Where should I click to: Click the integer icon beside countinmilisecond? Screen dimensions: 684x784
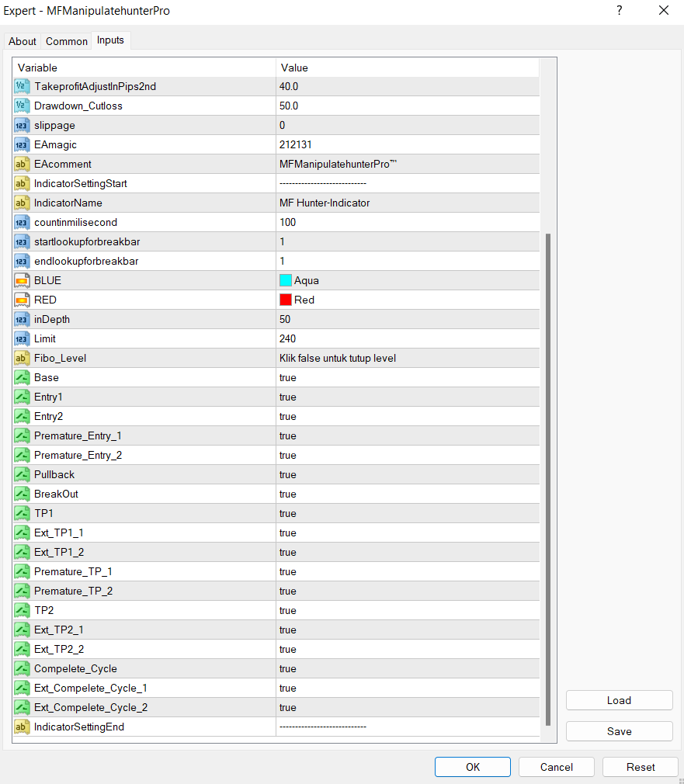point(22,223)
